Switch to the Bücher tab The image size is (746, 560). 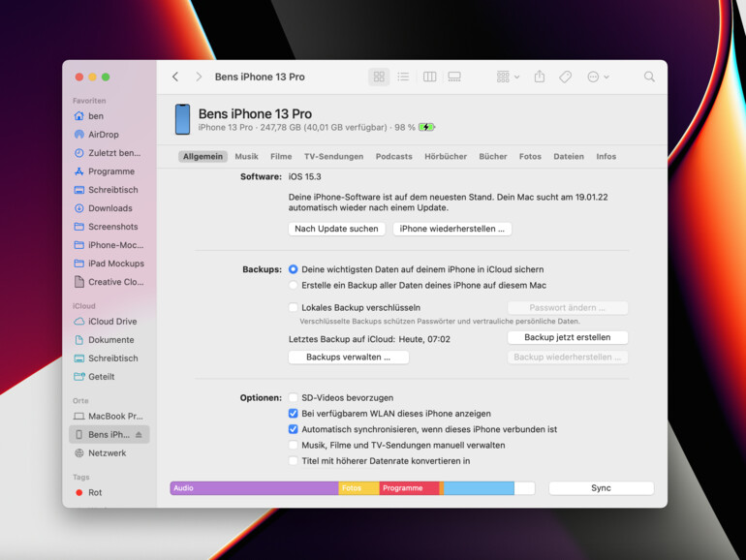[493, 157]
